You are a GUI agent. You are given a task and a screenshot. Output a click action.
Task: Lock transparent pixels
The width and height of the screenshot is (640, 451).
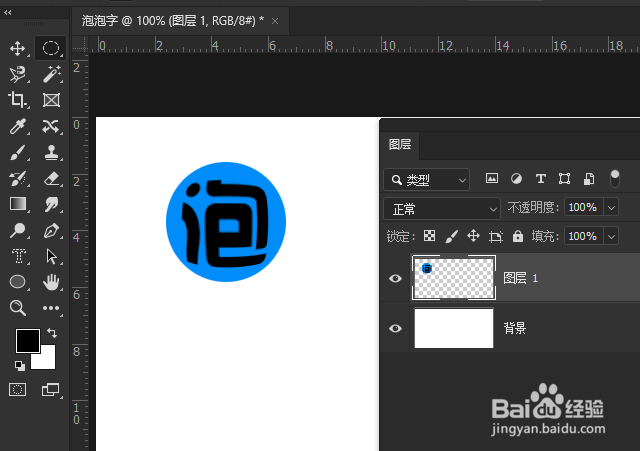429,236
